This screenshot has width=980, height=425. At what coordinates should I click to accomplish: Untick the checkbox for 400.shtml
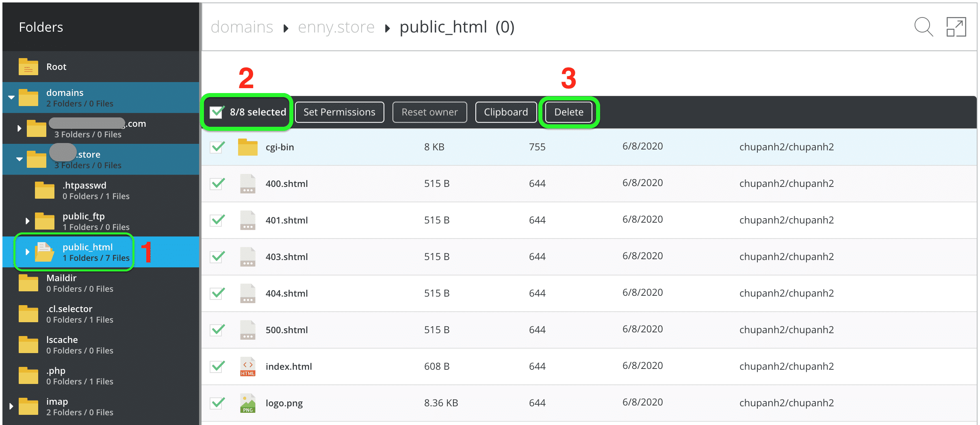pos(217,183)
